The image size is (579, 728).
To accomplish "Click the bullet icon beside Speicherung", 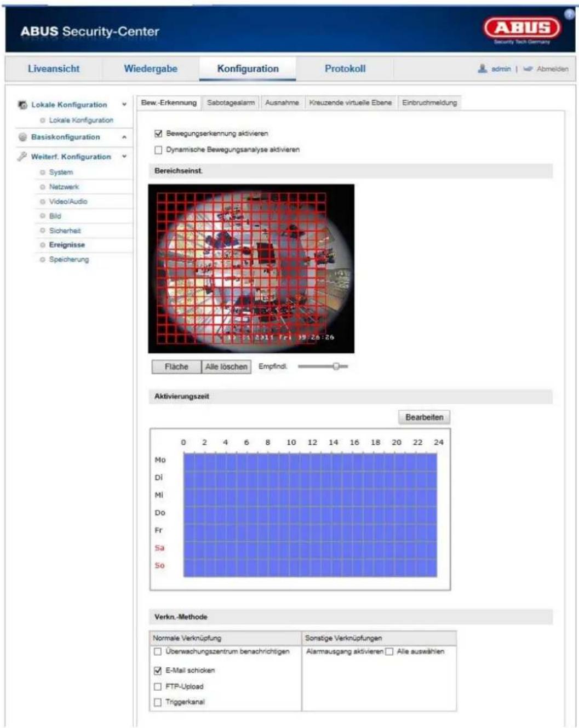I will [x=42, y=260].
